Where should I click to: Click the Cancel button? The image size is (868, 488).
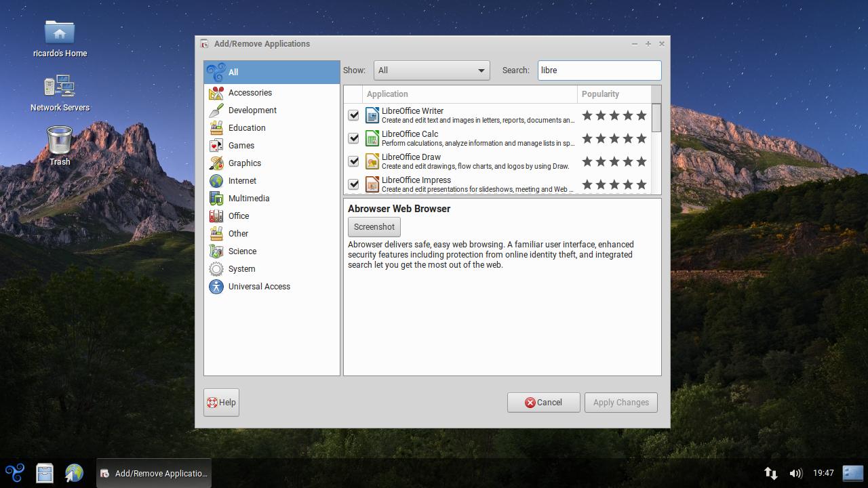[x=544, y=403]
